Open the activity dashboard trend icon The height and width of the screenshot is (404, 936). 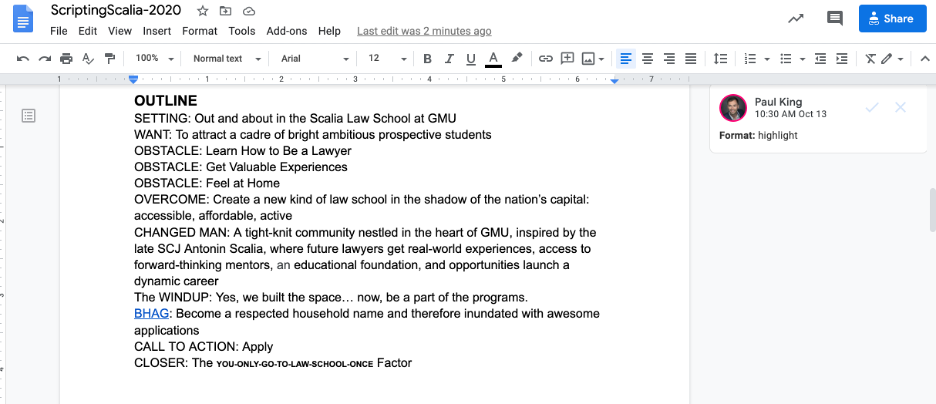point(795,18)
